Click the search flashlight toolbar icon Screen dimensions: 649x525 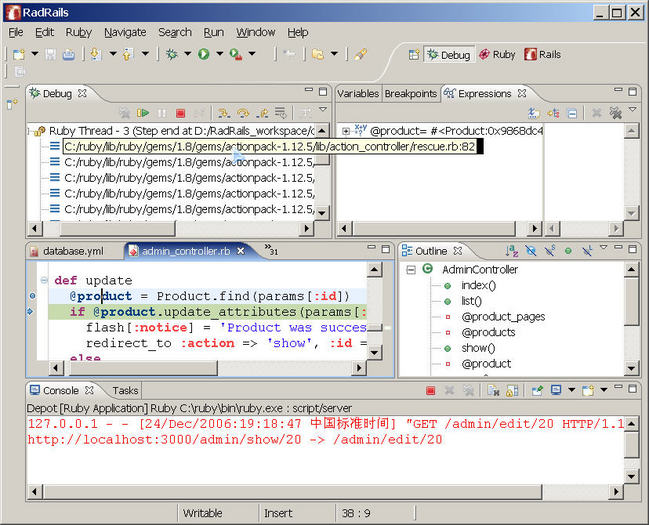pos(360,54)
